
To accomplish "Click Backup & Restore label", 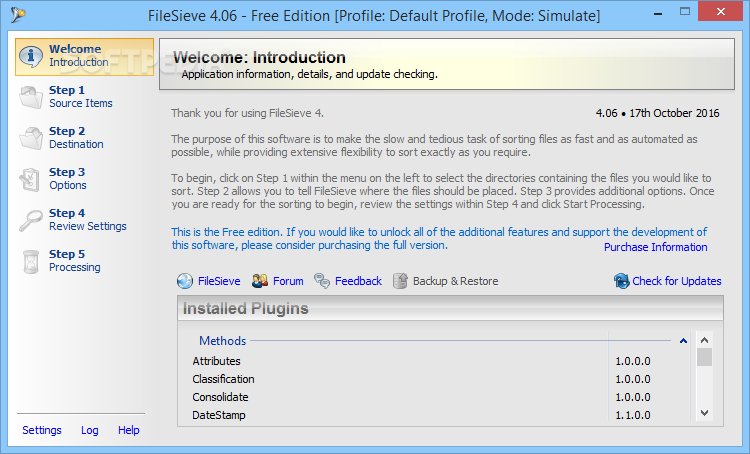I will point(455,281).
